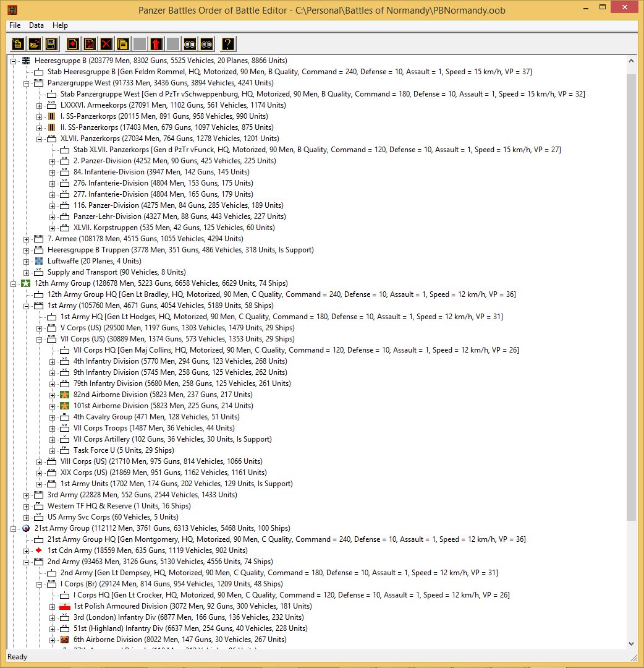Image resolution: width=644 pixels, height=668 pixels.
Task: Collapse the Panzergruppe West node
Action: click(x=26, y=83)
